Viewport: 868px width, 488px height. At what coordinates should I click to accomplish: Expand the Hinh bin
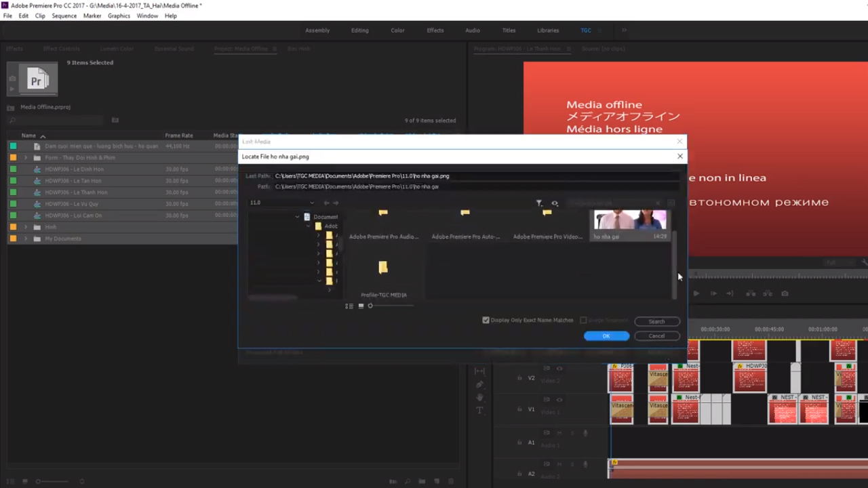tap(26, 227)
